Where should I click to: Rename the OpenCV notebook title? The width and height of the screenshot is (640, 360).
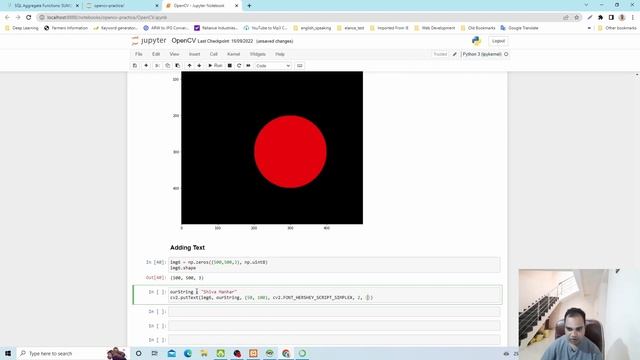pos(184,41)
